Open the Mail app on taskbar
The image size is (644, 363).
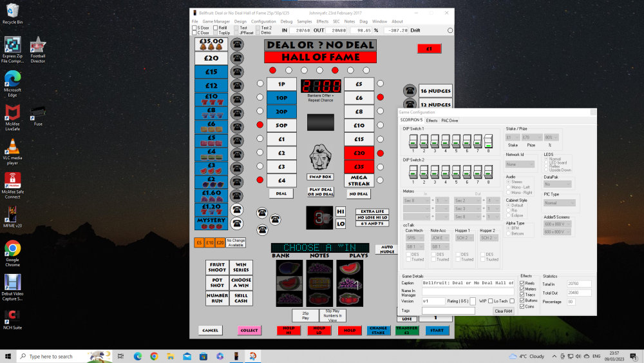coord(187,357)
